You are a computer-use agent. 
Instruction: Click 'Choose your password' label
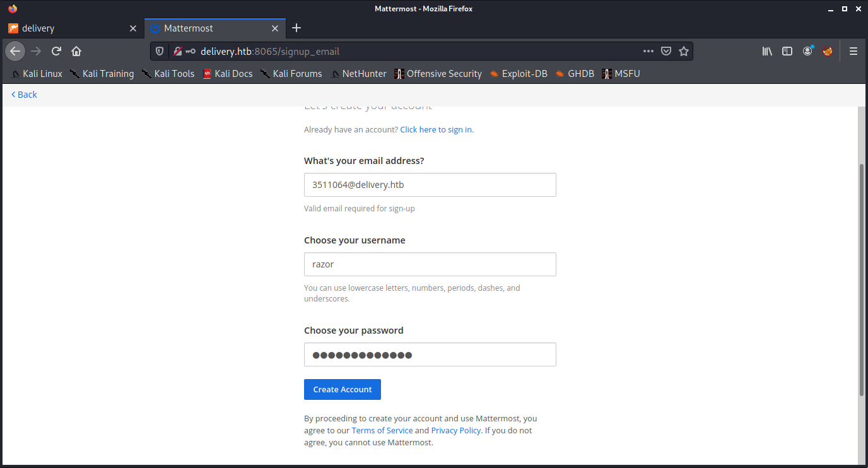tap(353, 331)
